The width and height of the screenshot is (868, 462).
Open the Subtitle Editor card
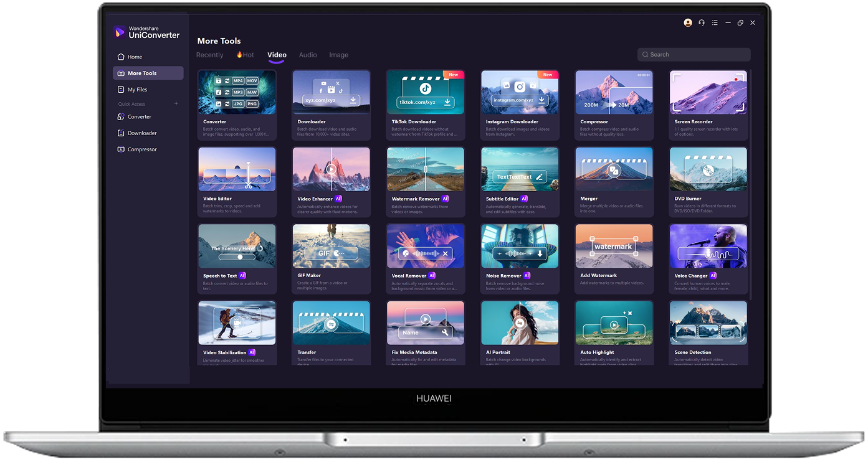pyautogui.click(x=520, y=182)
